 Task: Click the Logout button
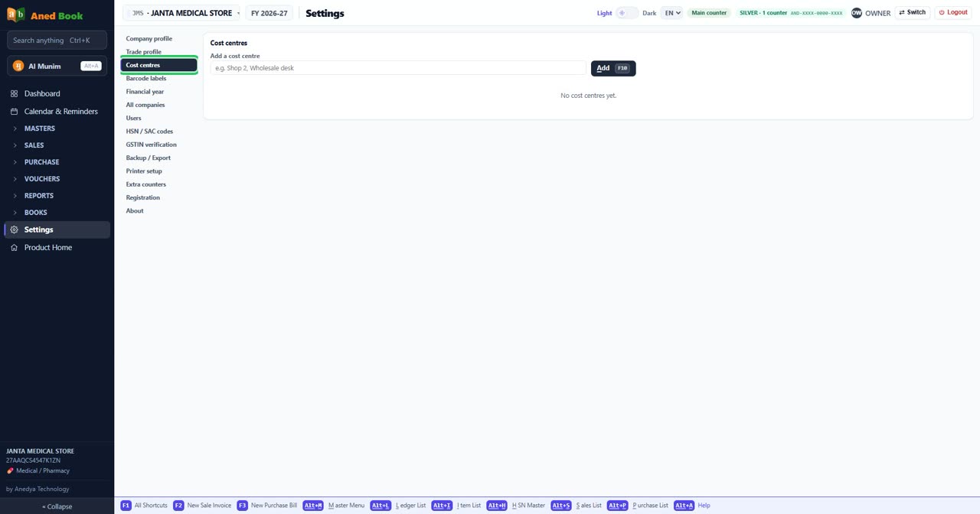[x=953, y=13]
